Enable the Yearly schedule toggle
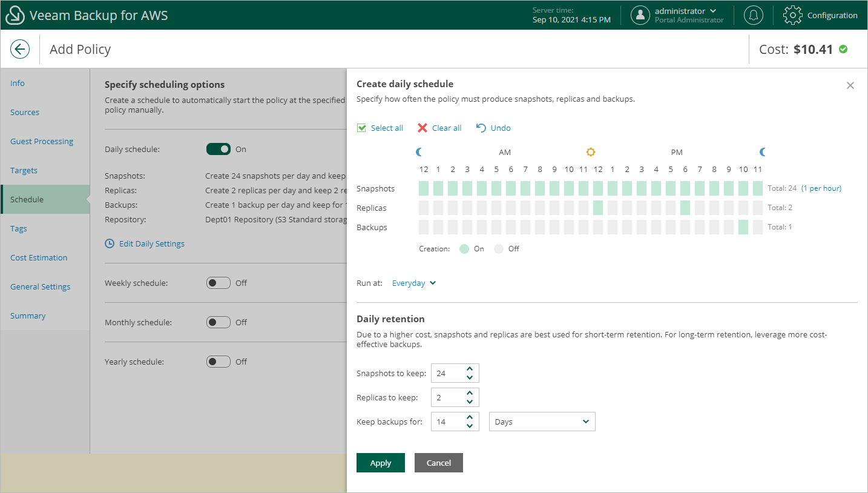868x493 pixels. point(219,362)
